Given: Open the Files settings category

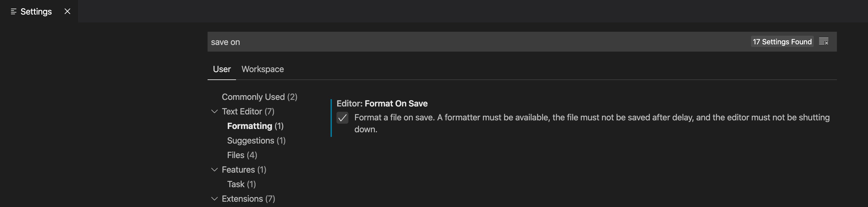Looking at the screenshot, I should point(242,155).
